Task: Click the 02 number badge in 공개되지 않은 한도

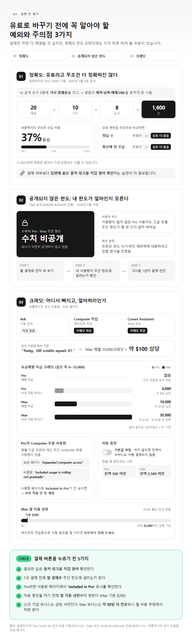Action: [x=21, y=200]
